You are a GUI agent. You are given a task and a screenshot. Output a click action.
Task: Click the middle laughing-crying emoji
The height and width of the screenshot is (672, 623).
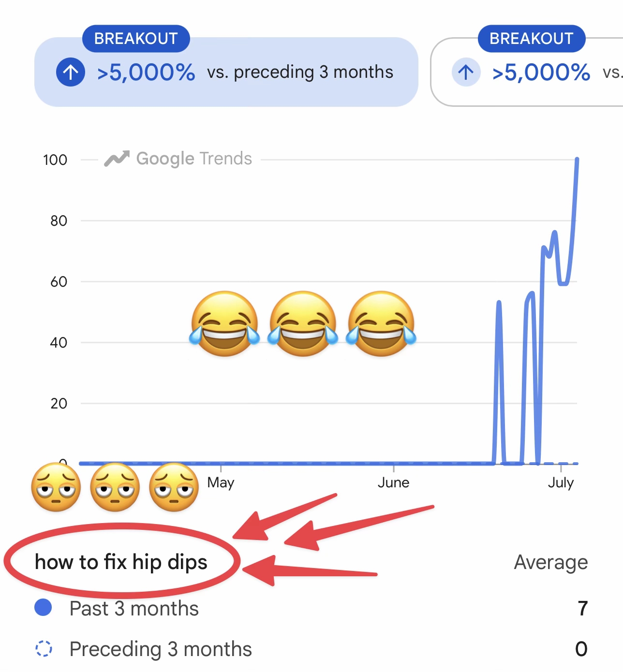point(303,323)
